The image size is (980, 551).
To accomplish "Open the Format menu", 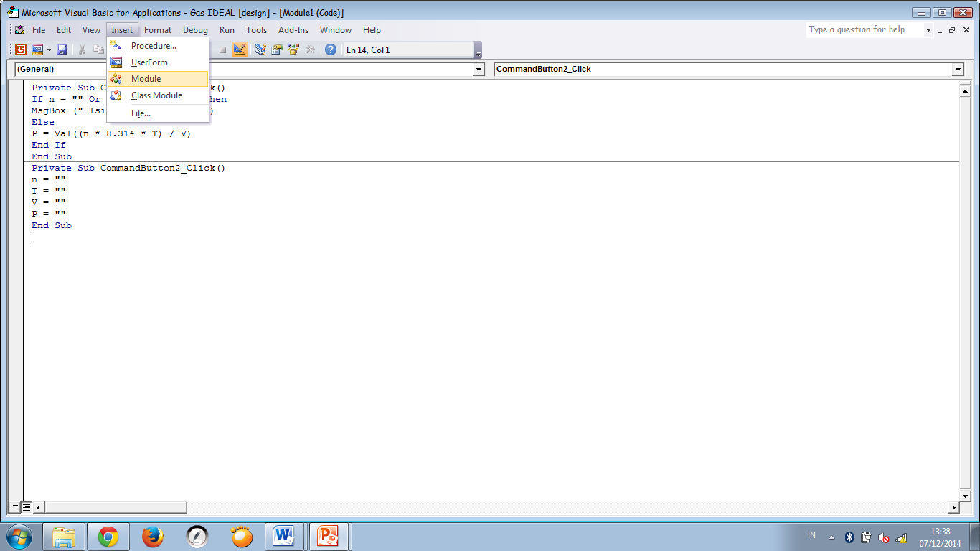I will click(x=158, y=30).
